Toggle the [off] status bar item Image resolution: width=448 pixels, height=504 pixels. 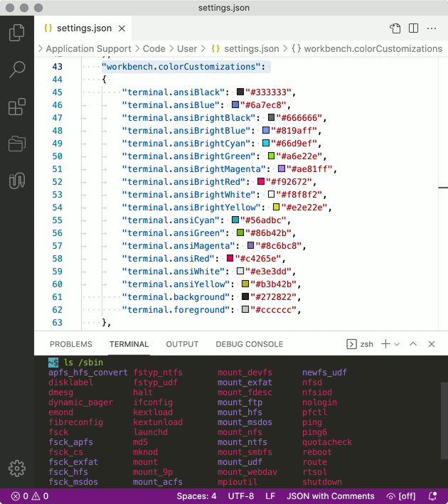click(x=401, y=496)
